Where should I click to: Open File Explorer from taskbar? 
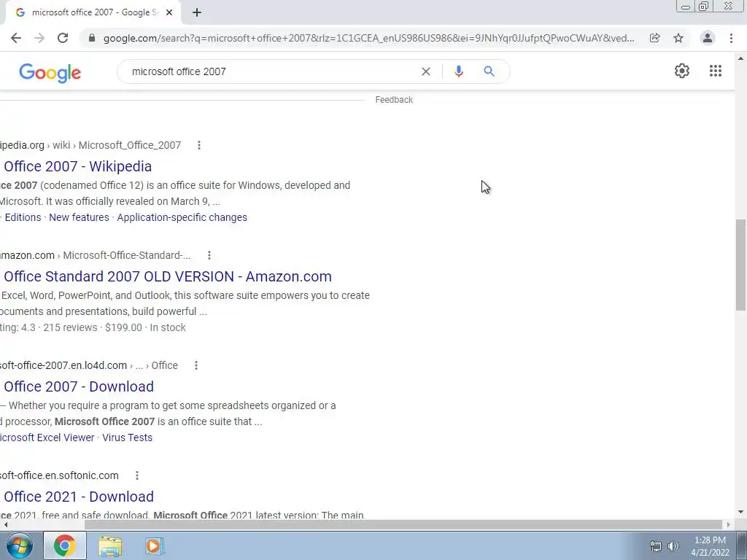pos(110,546)
